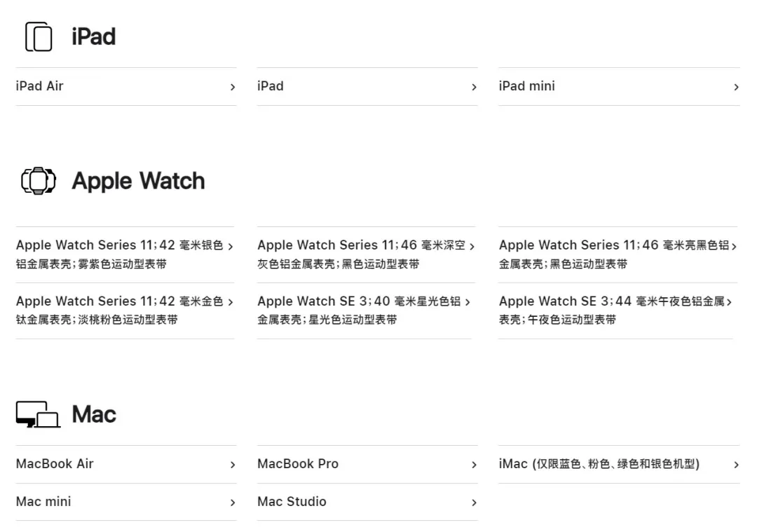
Task: Open the MacBook Air link
Action: pos(55,464)
